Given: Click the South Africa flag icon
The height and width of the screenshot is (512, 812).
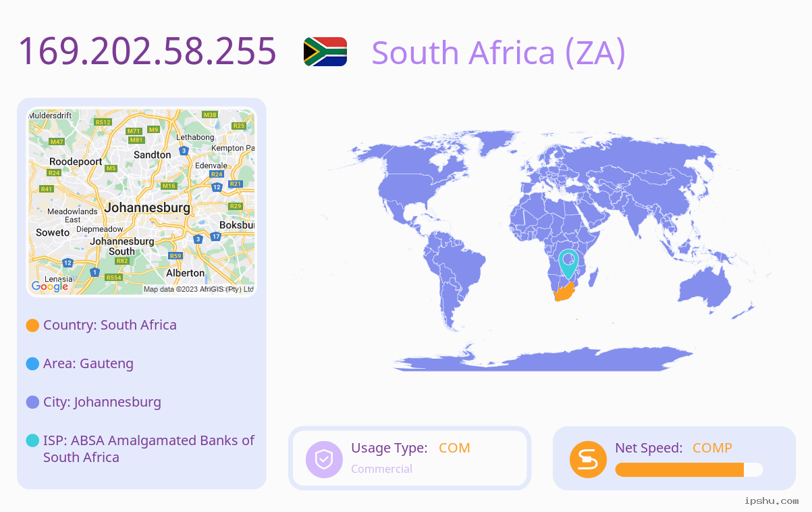Looking at the screenshot, I should point(325,51).
